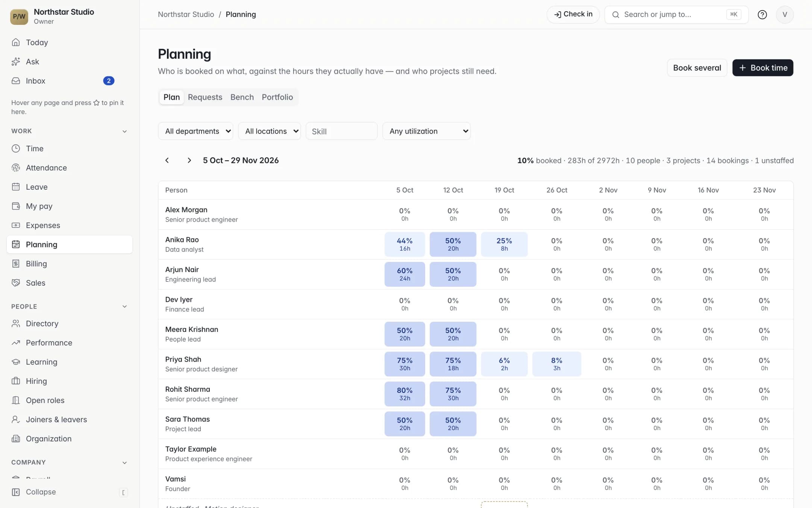
Task: Open the Performance trend icon
Action: pyautogui.click(x=16, y=342)
